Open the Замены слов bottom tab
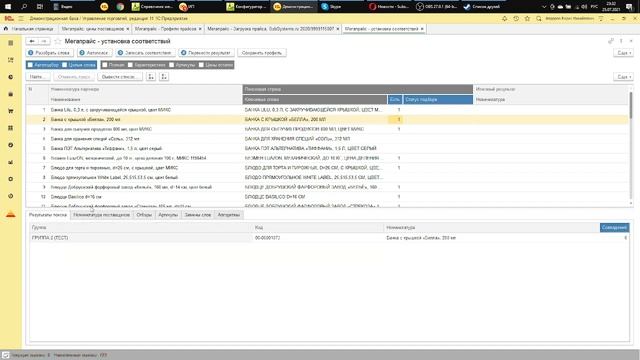Viewport: 640px width, 360px height. tap(198, 215)
